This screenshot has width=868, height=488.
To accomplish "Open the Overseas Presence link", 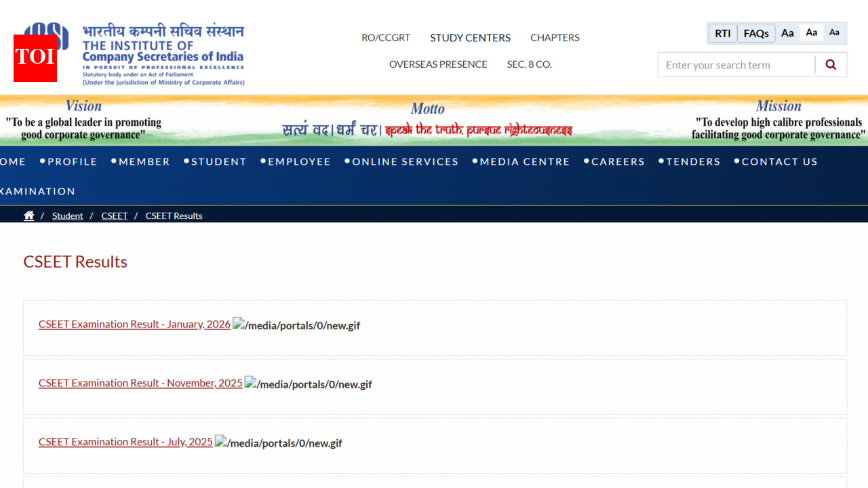I will pyautogui.click(x=438, y=64).
